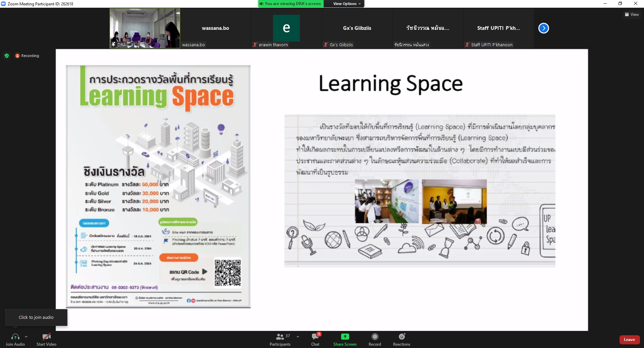Expand the audio options caret
This screenshot has width=644, height=348.
pos(26,337)
